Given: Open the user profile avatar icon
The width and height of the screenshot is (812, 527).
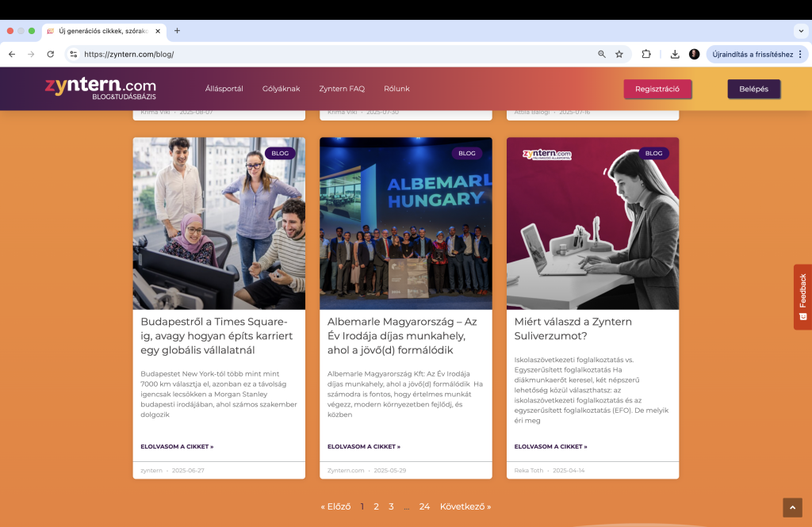Looking at the screenshot, I should [695, 54].
